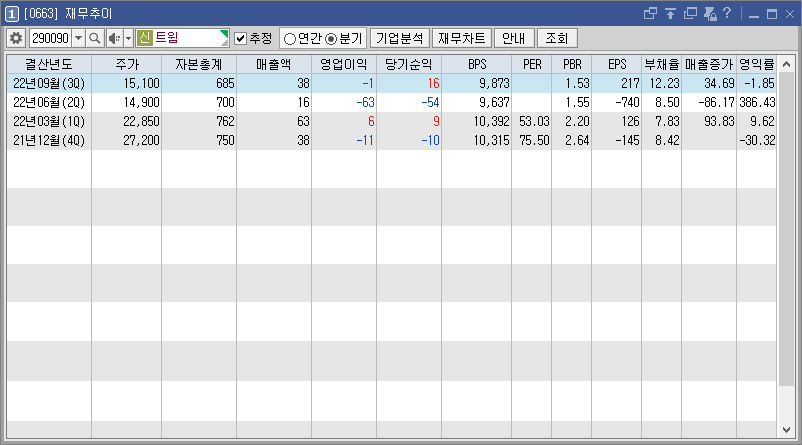Click the magnifier stock search icon

click(95, 38)
